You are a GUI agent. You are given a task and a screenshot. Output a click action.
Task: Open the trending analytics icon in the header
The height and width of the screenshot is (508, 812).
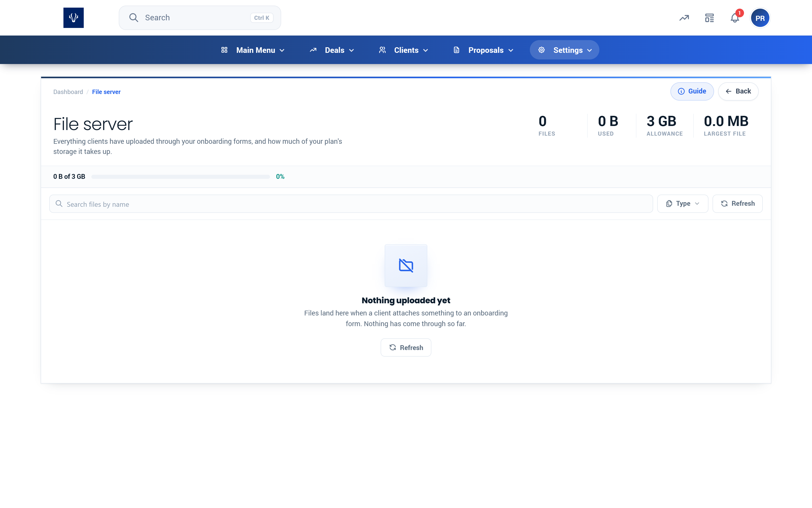pos(684,18)
